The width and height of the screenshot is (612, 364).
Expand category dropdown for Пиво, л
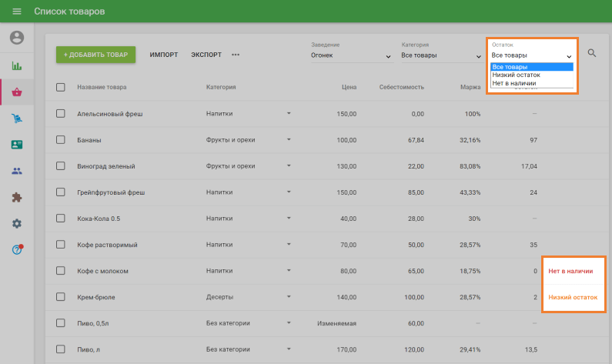point(289,349)
